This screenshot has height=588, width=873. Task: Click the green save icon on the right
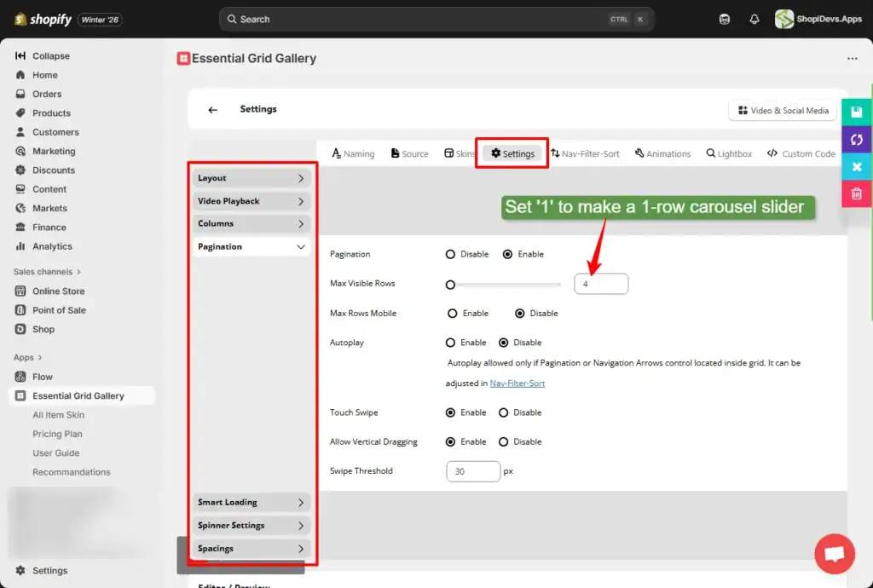(x=857, y=112)
